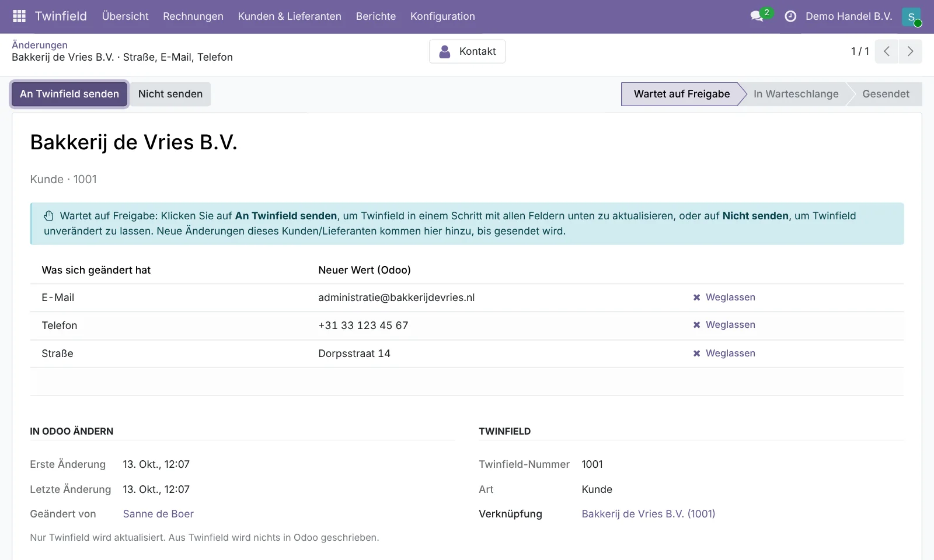
Task: Select the Gesendet status step
Action: [x=886, y=94]
